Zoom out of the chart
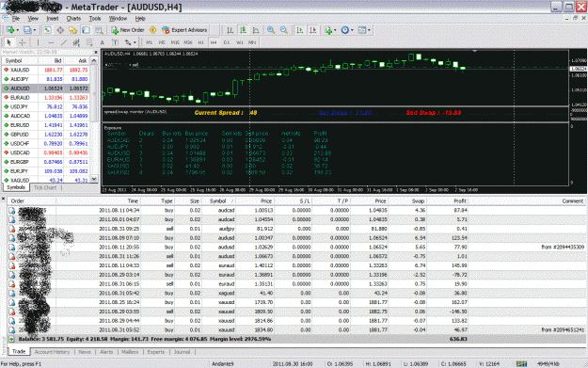The height and width of the screenshot is (368, 588). coord(284,30)
